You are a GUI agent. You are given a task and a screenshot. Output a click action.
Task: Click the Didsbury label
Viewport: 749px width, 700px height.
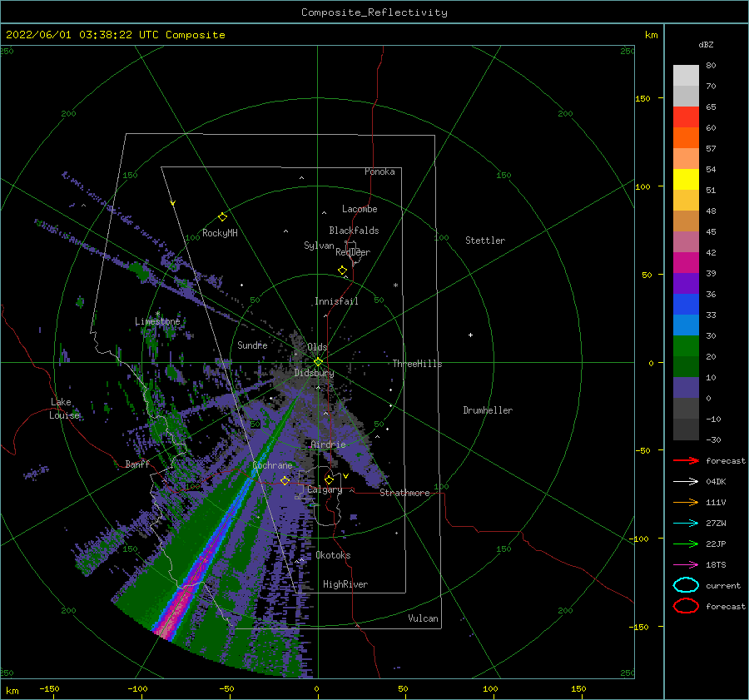point(314,373)
